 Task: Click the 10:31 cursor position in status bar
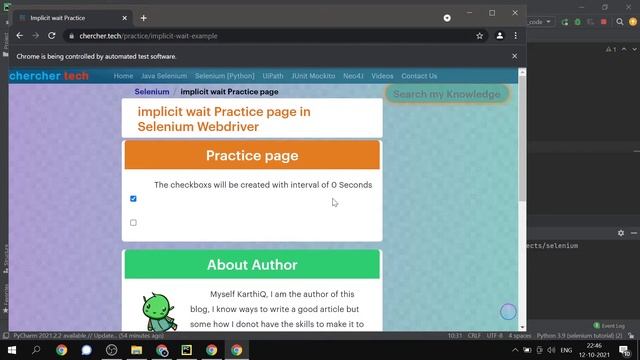(x=455, y=336)
